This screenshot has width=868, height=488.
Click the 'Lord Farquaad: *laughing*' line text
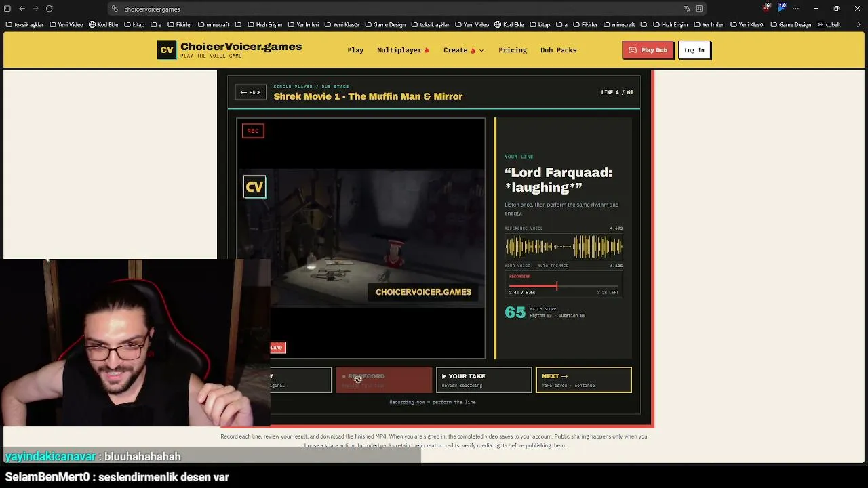[558, 180]
